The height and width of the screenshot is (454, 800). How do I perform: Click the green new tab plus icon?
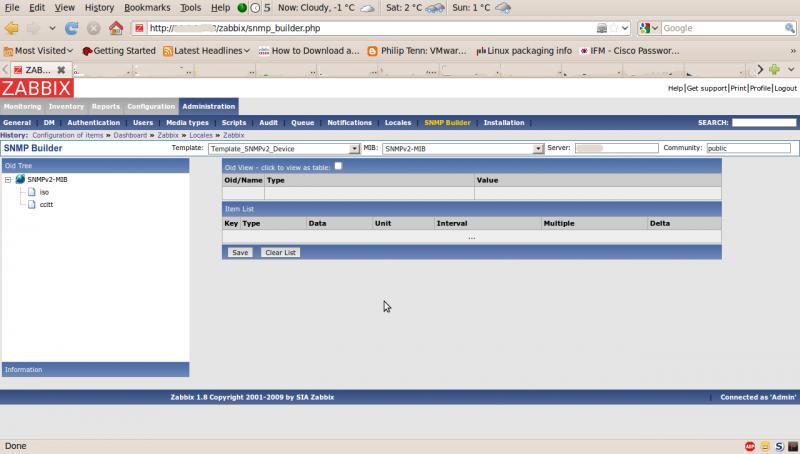pyautogui.click(x=774, y=69)
